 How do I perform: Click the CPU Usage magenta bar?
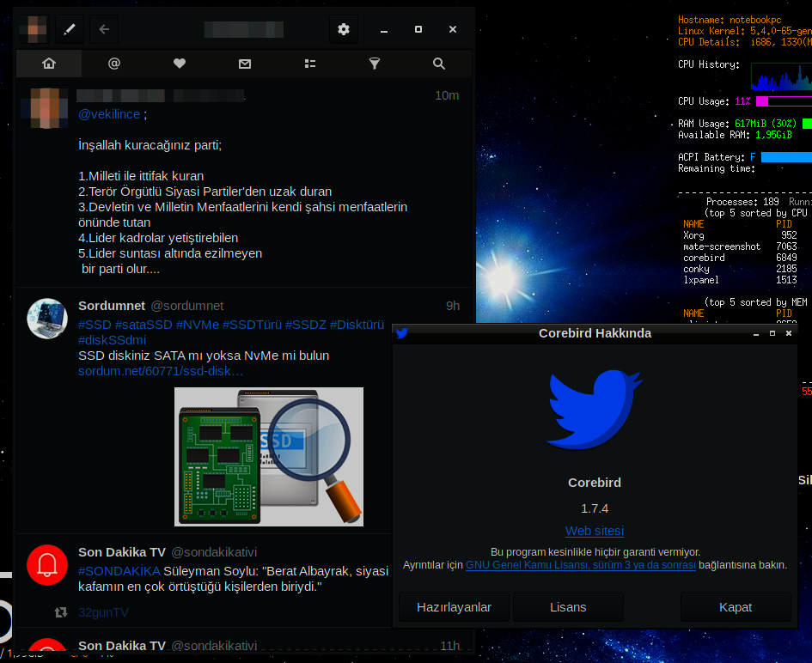tap(784, 101)
